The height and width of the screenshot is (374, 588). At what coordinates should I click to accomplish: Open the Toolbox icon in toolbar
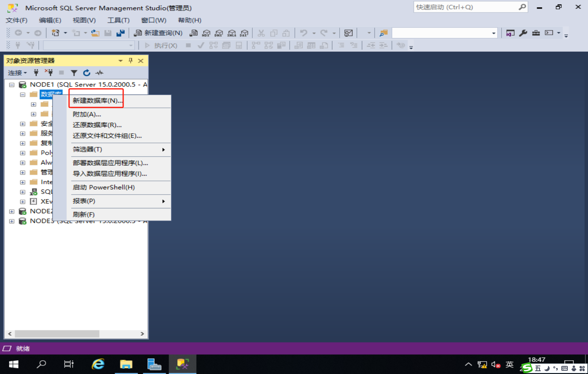coord(536,33)
